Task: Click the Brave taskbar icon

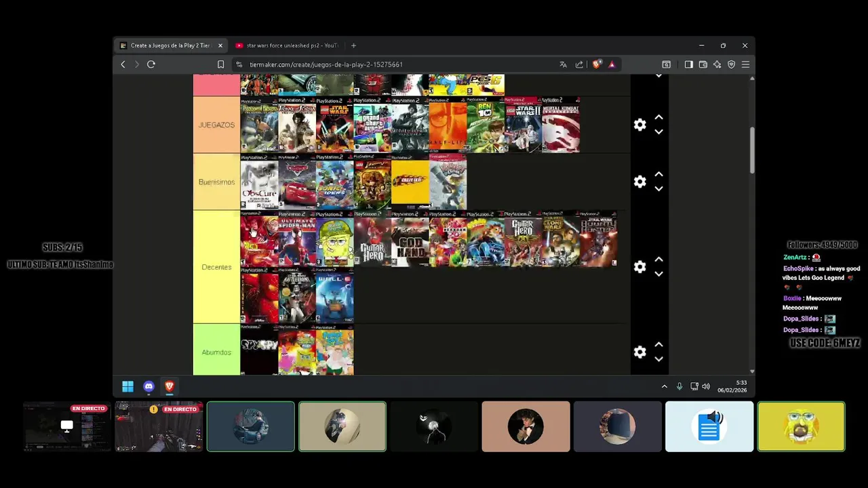Action: [x=170, y=386]
